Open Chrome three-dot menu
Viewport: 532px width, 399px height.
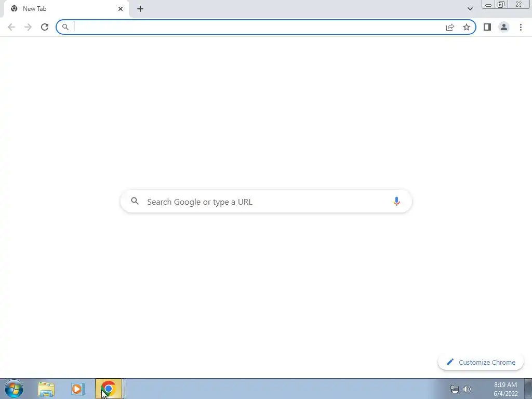[521, 27]
